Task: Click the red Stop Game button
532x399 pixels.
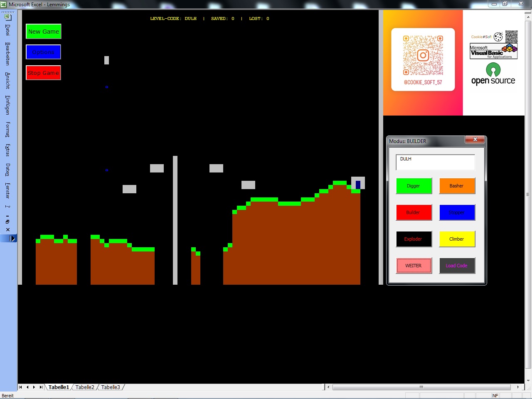Action: [44, 73]
